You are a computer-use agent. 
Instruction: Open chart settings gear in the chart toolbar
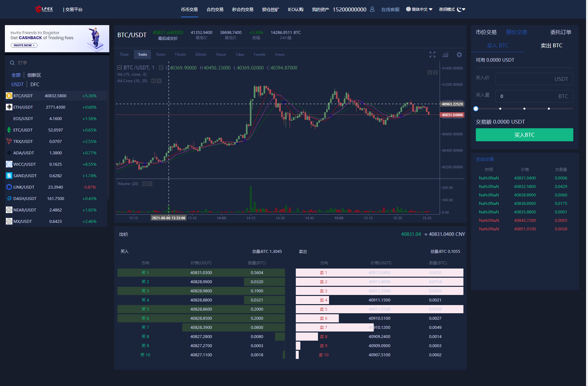[459, 54]
